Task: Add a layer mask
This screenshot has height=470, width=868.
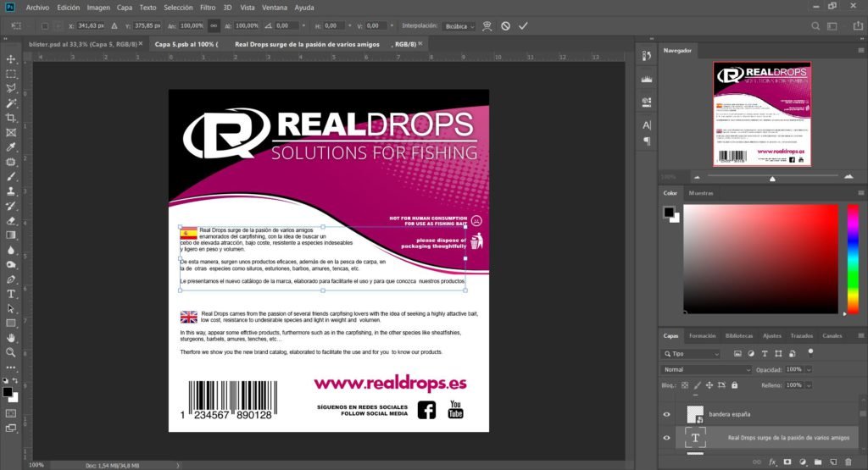Action: (x=787, y=462)
